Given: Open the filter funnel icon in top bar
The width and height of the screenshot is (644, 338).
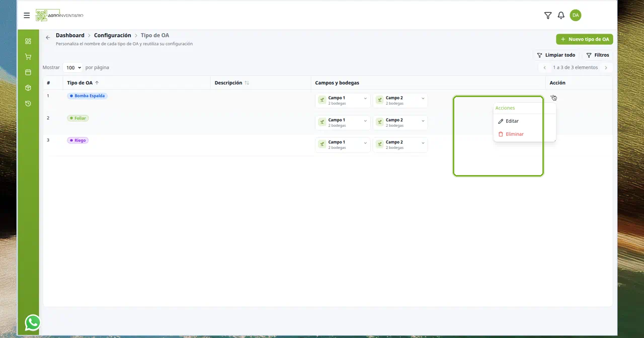Looking at the screenshot, I should tap(548, 16).
